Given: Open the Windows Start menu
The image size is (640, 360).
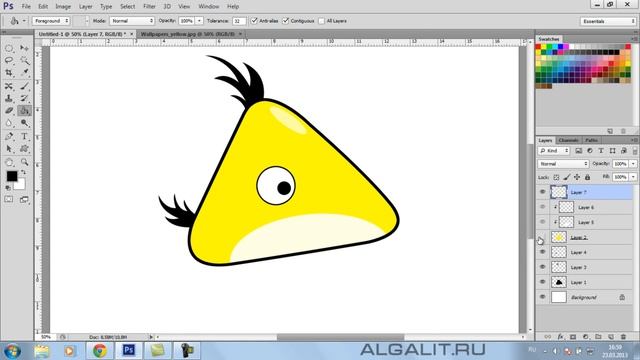Looking at the screenshot, I should (12, 351).
